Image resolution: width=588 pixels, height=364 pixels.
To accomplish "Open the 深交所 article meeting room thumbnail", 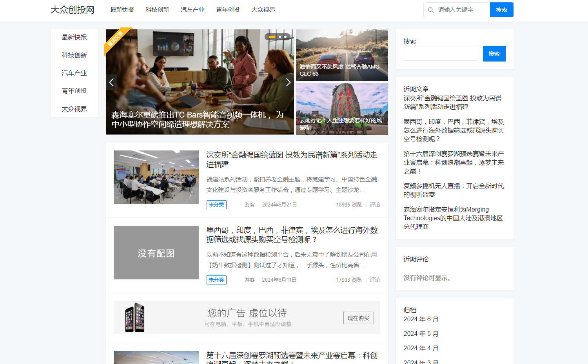I will click(156, 177).
